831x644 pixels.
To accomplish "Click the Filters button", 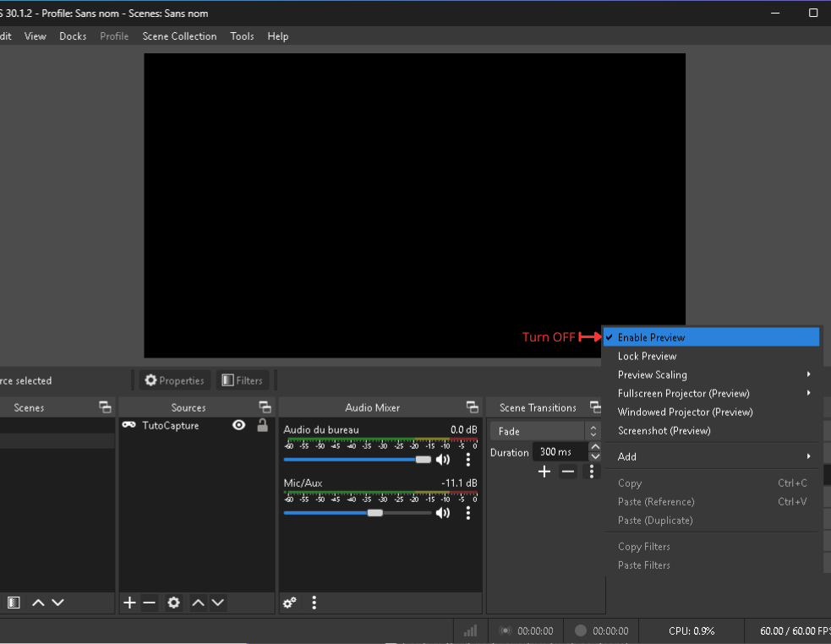I will (242, 380).
